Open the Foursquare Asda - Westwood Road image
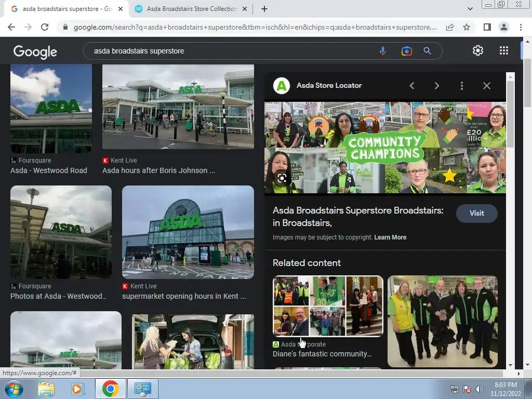The width and height of the screenshot is (532, 399). click(51, 109)
